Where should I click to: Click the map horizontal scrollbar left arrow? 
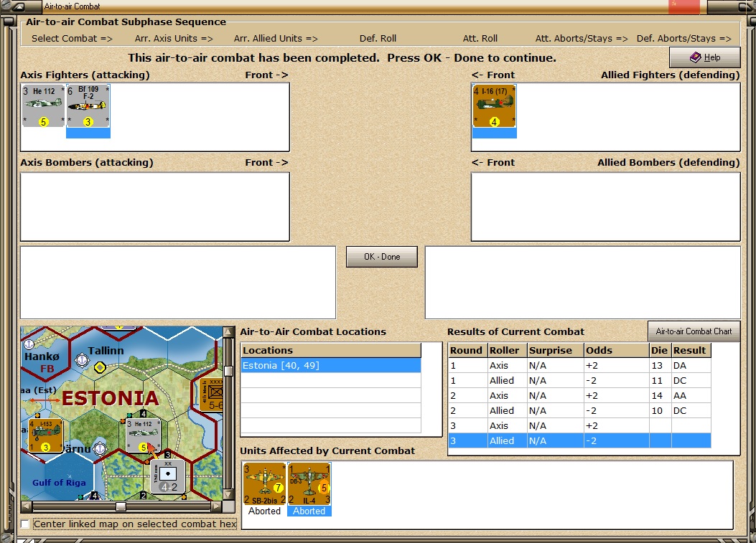tap(27, 506)
